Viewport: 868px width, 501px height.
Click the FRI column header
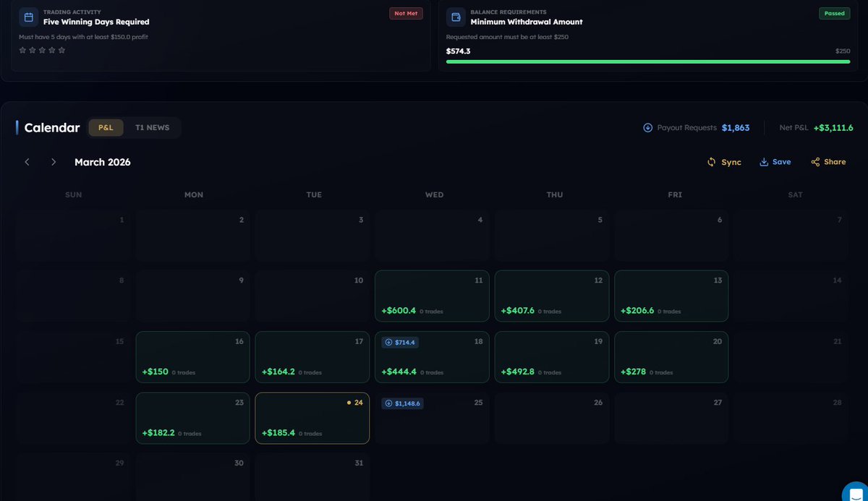pos(675,194)
